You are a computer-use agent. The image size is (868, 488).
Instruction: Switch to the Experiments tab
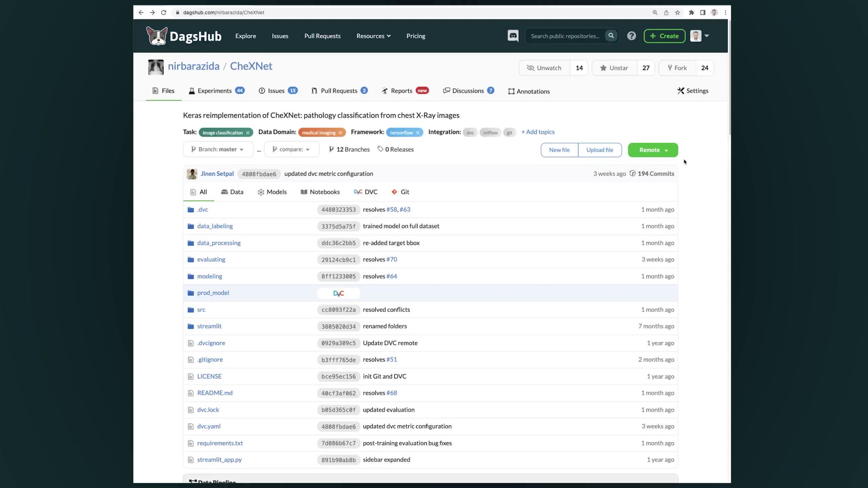click(216, 91)
